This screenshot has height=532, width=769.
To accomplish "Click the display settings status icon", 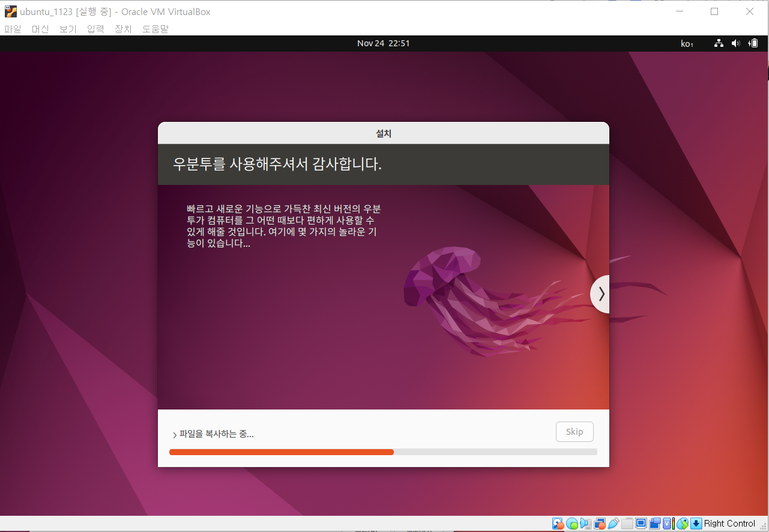I will point(641,524).
